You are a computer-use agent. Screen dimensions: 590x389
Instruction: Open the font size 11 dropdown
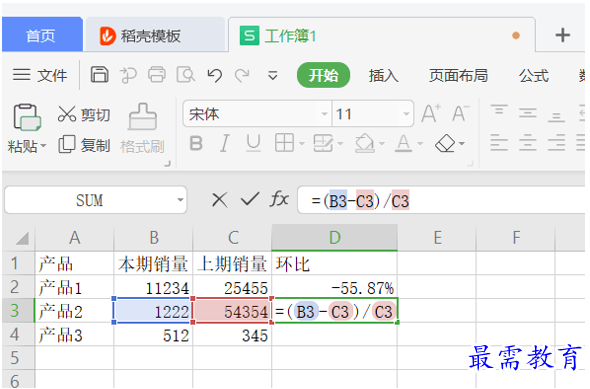(406, 114)
